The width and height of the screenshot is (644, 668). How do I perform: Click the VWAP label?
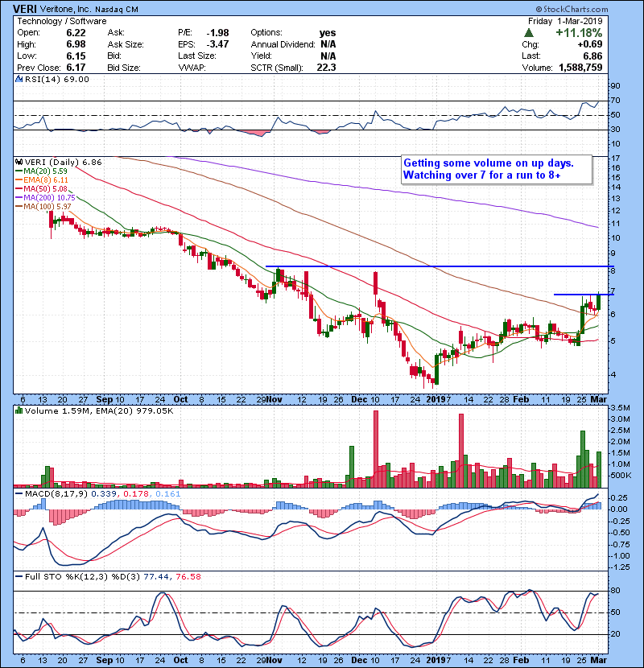click(192, 68)
